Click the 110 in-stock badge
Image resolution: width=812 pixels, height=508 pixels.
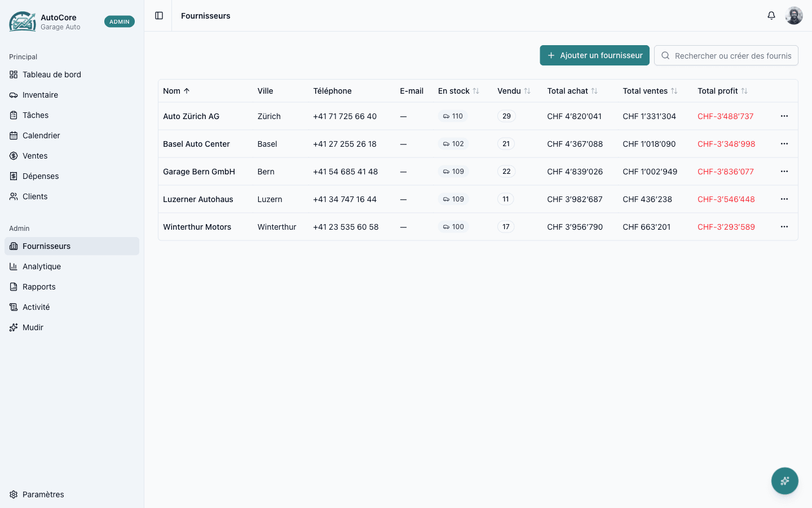pos(453,116)
